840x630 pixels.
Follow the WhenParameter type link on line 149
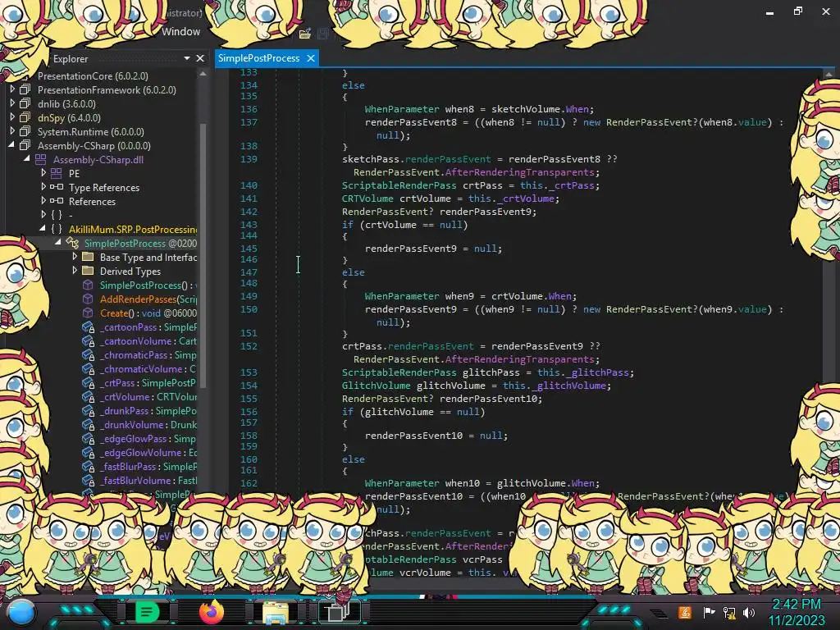(x=402, y=295)
